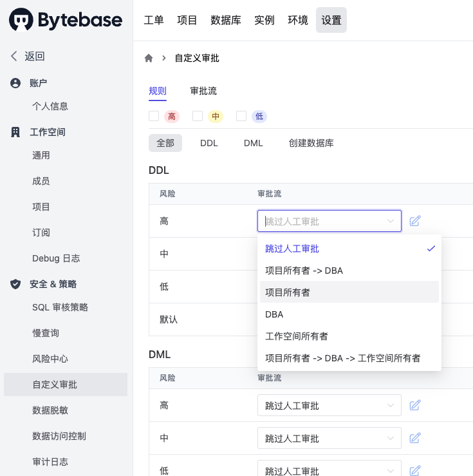Viewport: 473px width, 476px height.
Task: Click the home icon in the breadcrumb
Action: (149, 58)
